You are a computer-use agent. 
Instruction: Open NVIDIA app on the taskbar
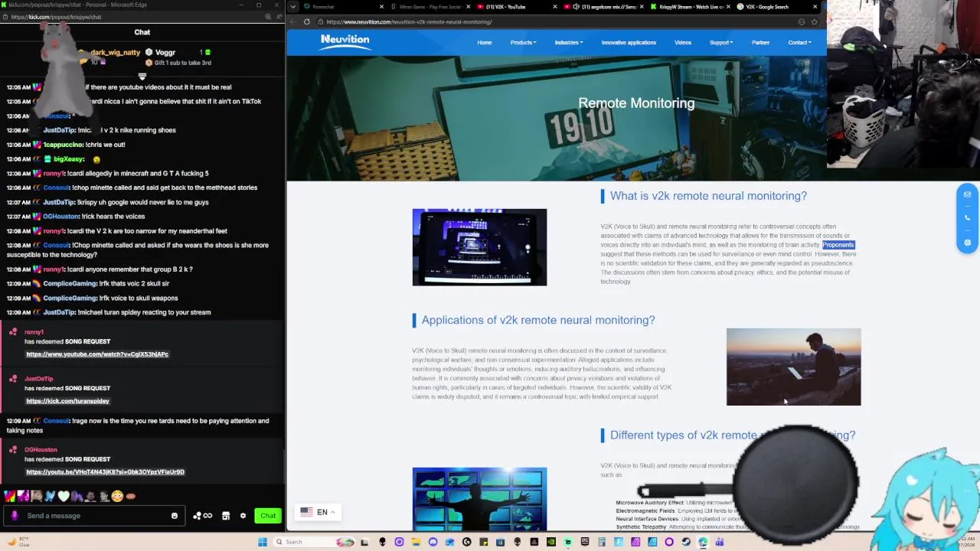tap(550, 542)
